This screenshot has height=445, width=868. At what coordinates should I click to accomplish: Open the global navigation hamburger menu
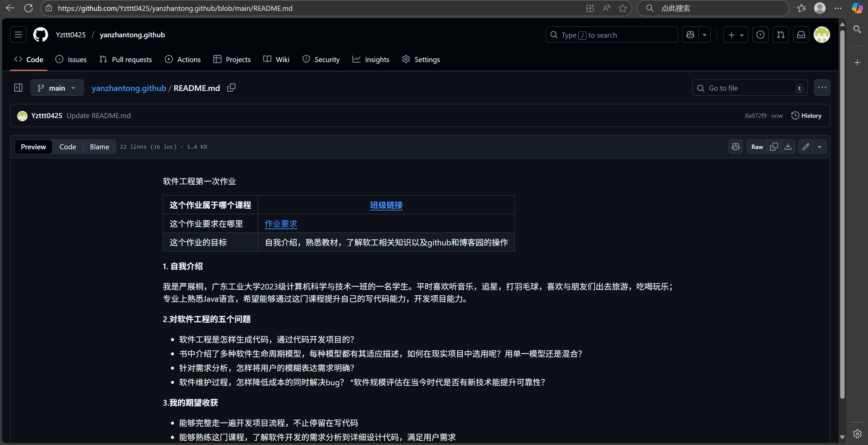pos(18,35)
